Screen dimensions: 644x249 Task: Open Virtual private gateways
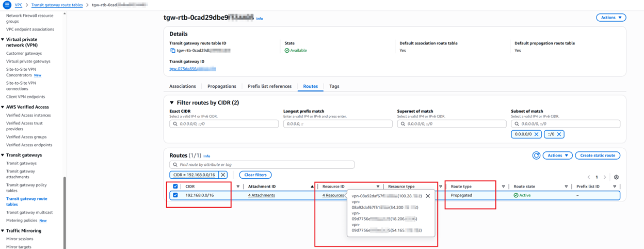(x=28, y=61)
